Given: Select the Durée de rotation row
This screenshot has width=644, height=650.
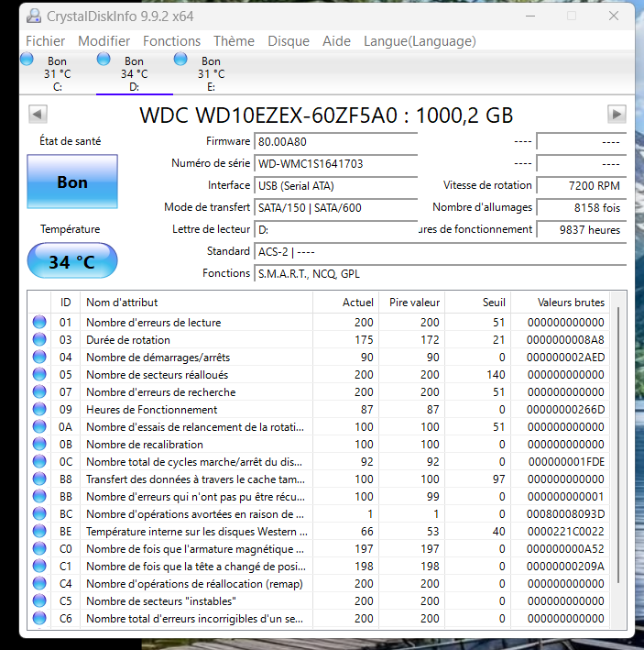Looking at the screenshot, I should coord(319,339).
